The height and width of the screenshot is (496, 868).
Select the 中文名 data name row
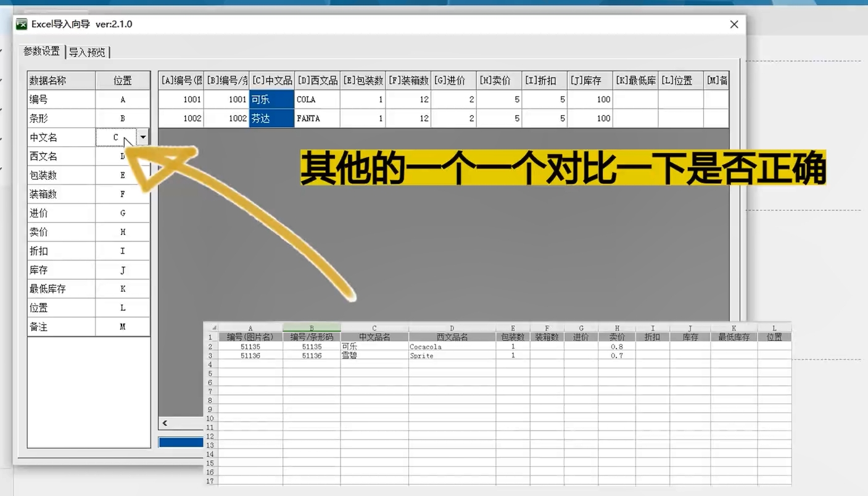[x=62, y=138]
